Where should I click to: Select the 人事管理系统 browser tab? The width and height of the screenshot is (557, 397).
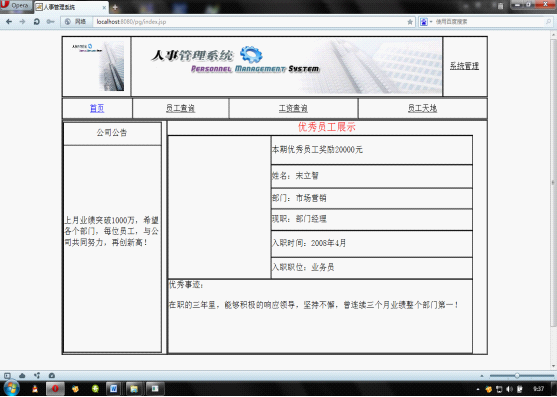pos(71,7)
